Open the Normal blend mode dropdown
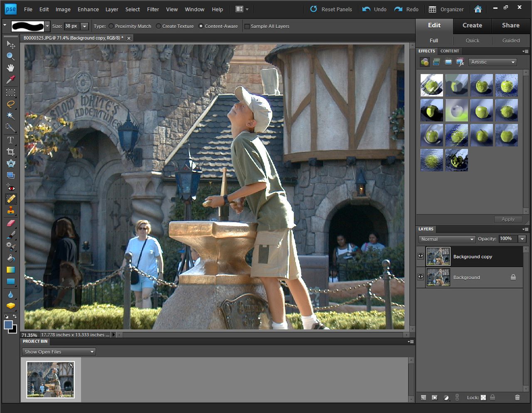This screenshot has width=532, height=413. (x=447, y=239)
